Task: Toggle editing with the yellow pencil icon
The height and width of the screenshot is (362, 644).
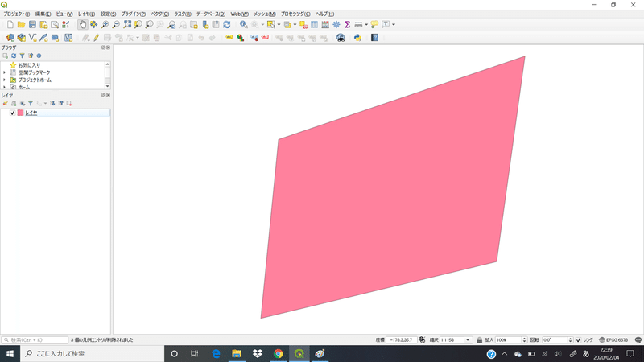Action: tap(96, 38)
